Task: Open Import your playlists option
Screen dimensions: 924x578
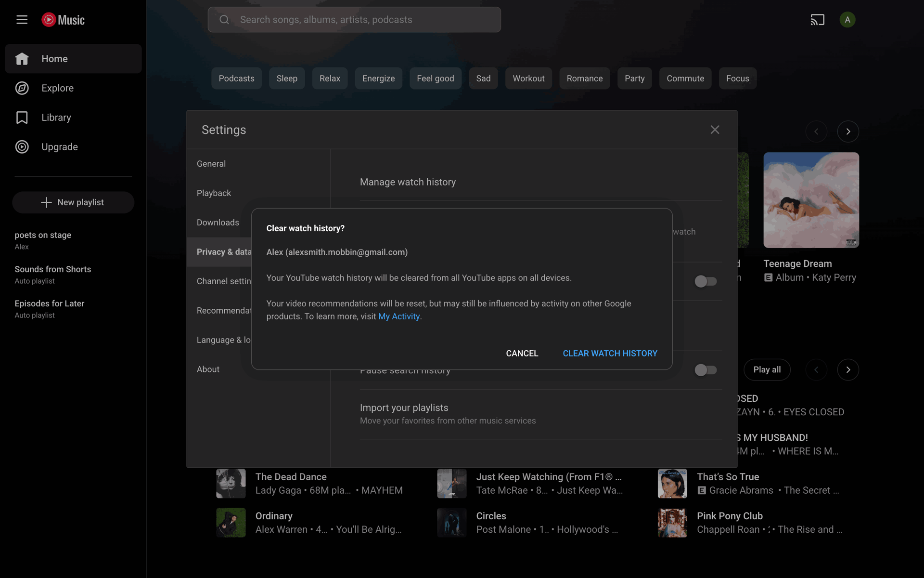Action: click(x=540, y=414)
